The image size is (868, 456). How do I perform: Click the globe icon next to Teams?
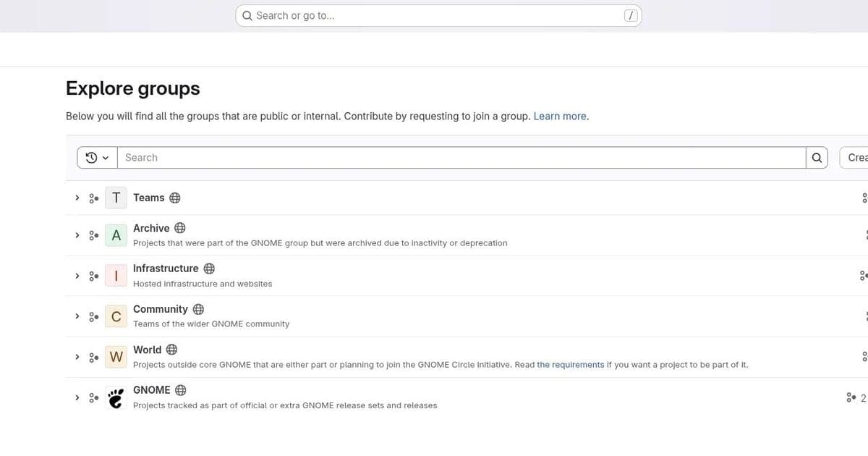(174, 197)
